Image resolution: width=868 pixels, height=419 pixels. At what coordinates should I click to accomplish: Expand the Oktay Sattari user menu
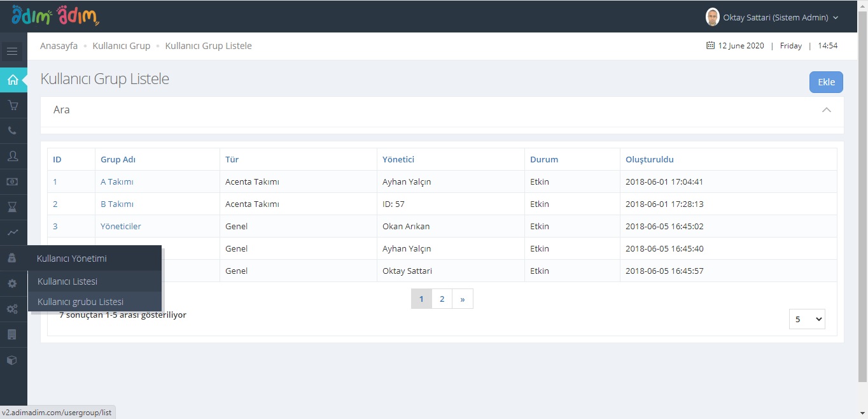[773, 18]
